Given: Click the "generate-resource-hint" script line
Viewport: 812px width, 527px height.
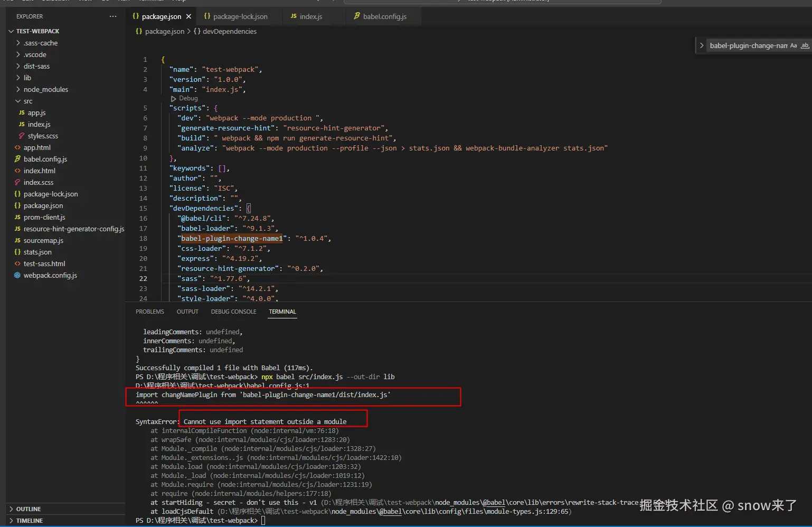Looking at the screenshot, I should (283, 128).
